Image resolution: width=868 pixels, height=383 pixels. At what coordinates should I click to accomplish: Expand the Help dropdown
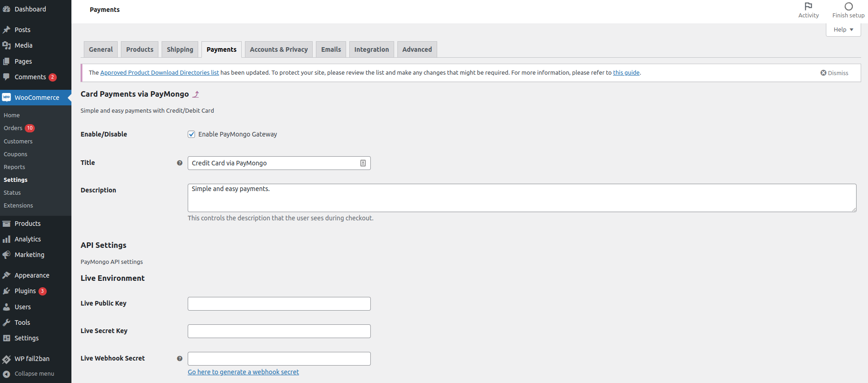click(843, 30)
